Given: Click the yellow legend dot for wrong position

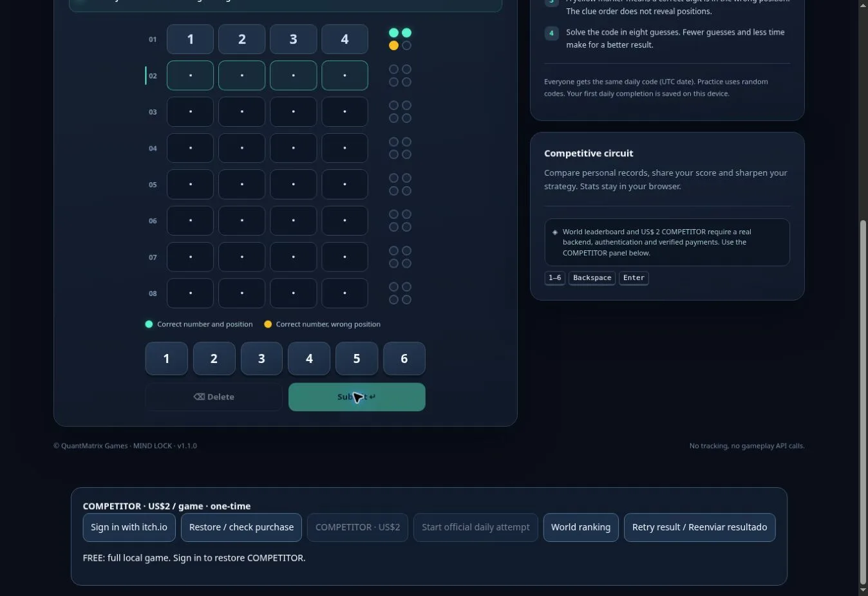Looking at the screenshot, I should pos(268,324).
